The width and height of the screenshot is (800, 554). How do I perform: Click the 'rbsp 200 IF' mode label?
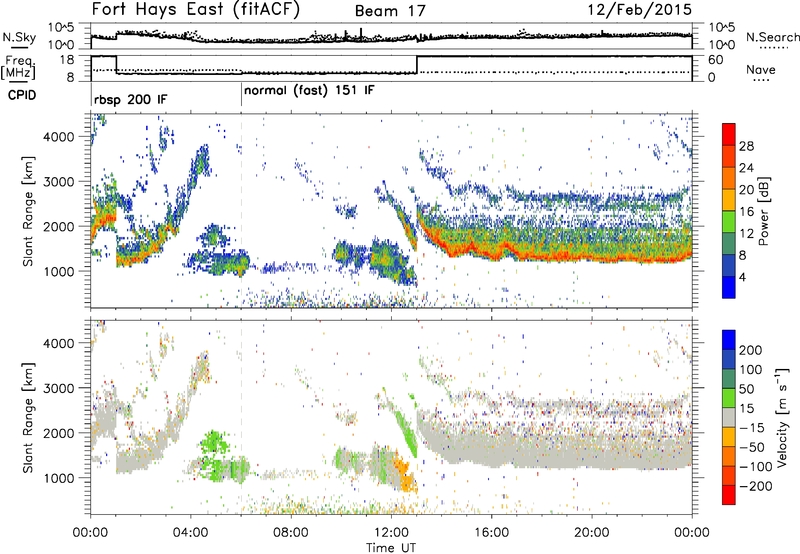[130, 99]
